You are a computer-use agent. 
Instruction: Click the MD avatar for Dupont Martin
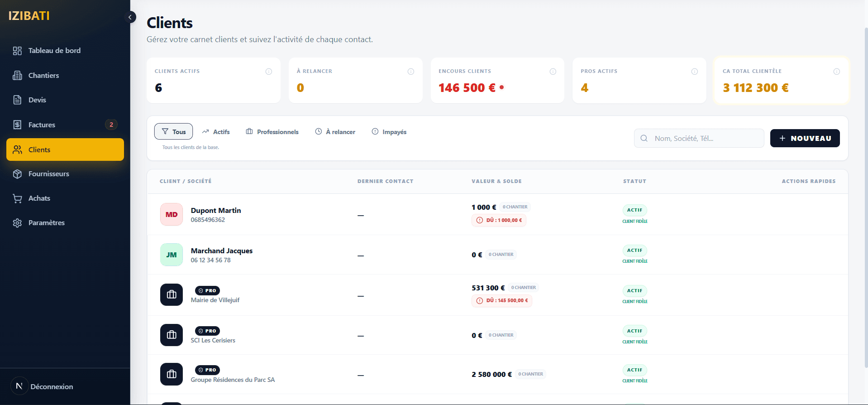[x=172, y=215]
